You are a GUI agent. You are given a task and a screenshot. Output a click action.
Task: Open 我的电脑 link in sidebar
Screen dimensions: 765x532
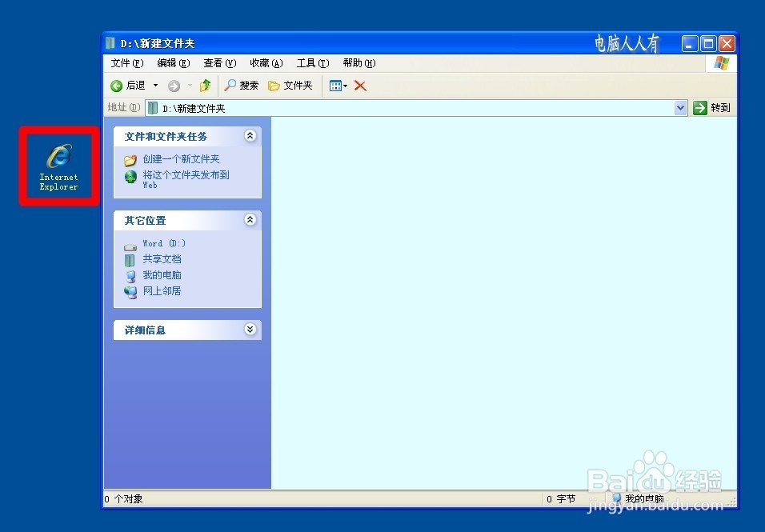coord(162,275)
